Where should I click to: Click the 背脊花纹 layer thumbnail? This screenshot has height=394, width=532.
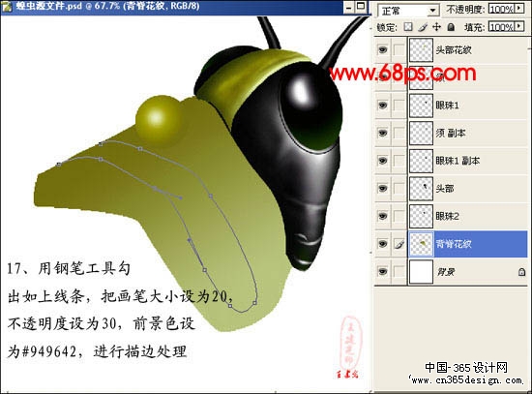[x=421, y=244]
